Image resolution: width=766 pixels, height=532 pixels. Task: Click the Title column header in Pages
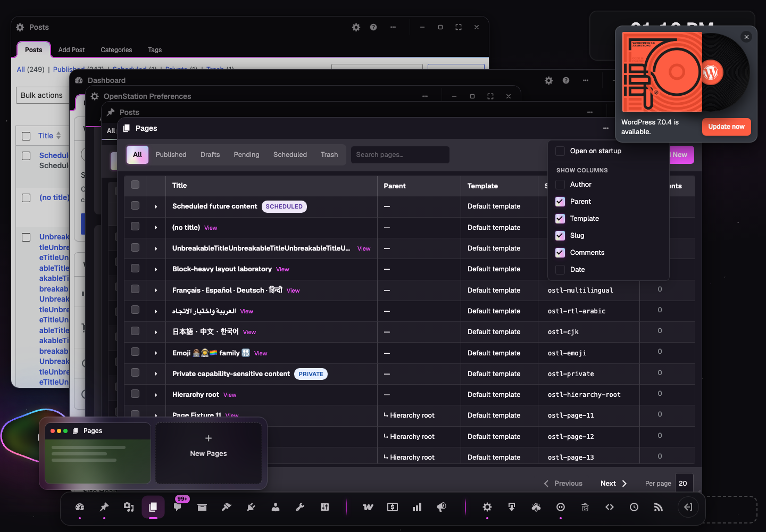[180, 186]
